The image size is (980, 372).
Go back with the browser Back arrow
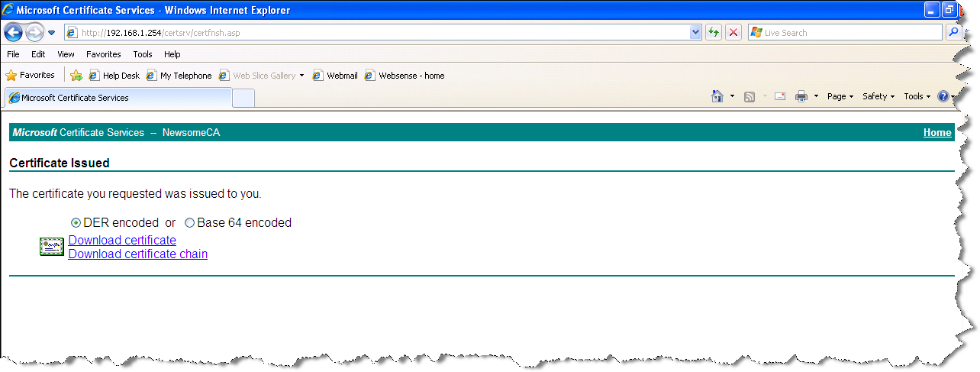pyautogui.click(x=14, y=33)
